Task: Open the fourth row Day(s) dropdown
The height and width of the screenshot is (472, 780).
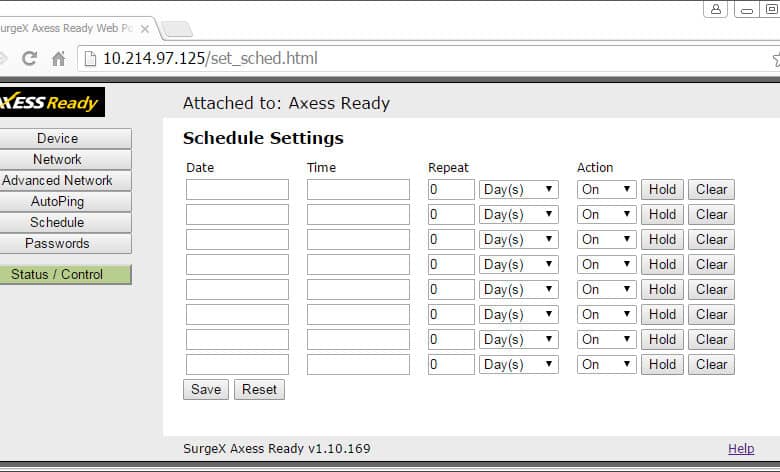Action: click(519, 264)
